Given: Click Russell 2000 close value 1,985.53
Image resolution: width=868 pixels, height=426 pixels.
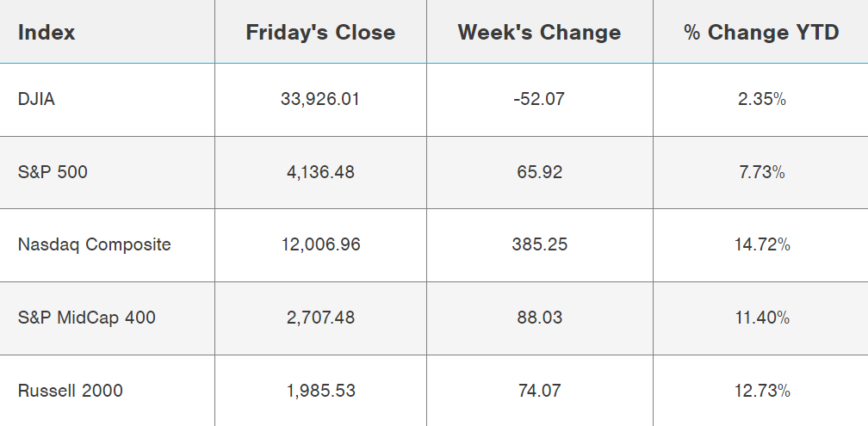Looking at the screenshot, I should [x=320, y=391].
